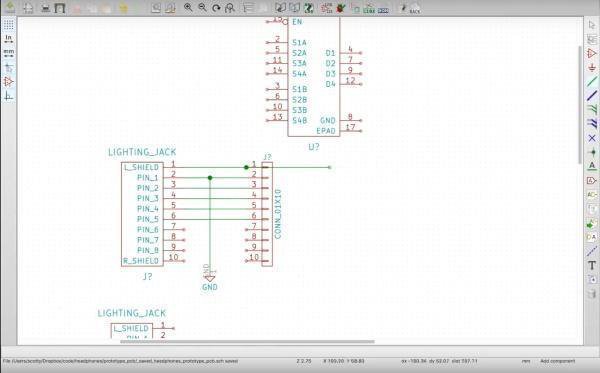The height and width of the screenshot is (373, 600).
Task: Select the Place bus tool
Action: coord(592,95)
